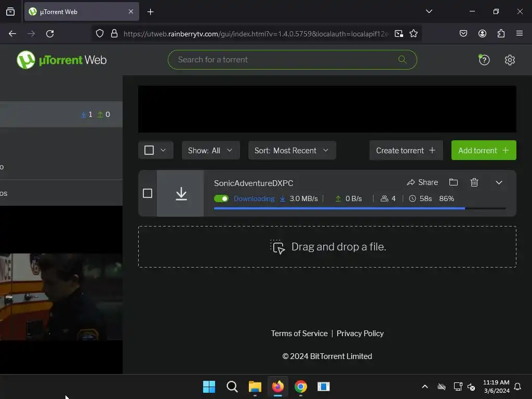Click the muted volume tray icon

pos(471,387)
